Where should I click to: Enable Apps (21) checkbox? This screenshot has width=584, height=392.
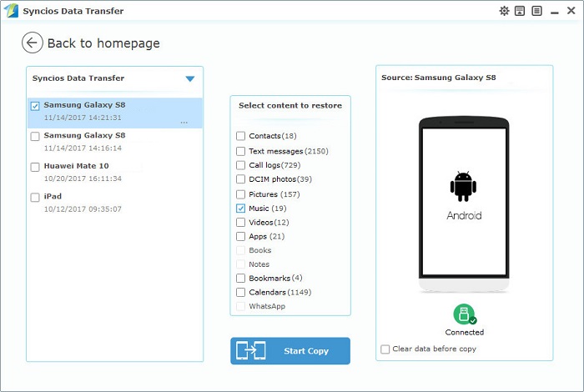coord(240,236)
